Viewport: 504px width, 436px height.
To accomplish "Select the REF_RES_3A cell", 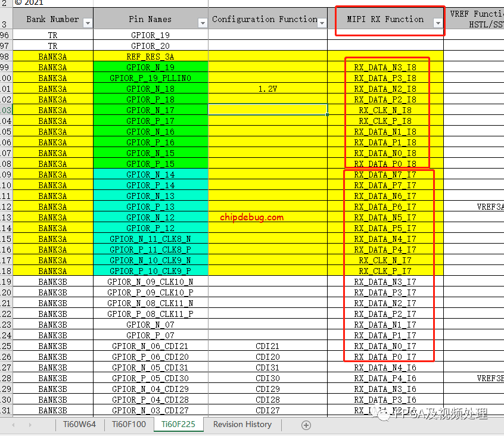I will coord(150,57).
